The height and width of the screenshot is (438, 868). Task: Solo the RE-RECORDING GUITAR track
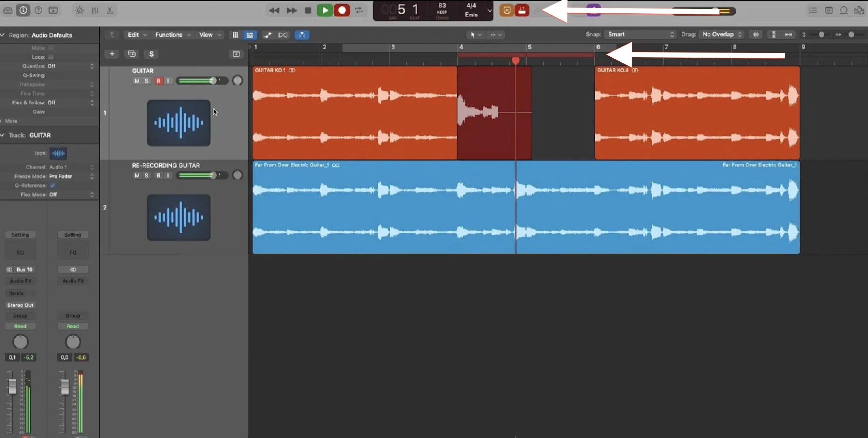coord(146,175)
